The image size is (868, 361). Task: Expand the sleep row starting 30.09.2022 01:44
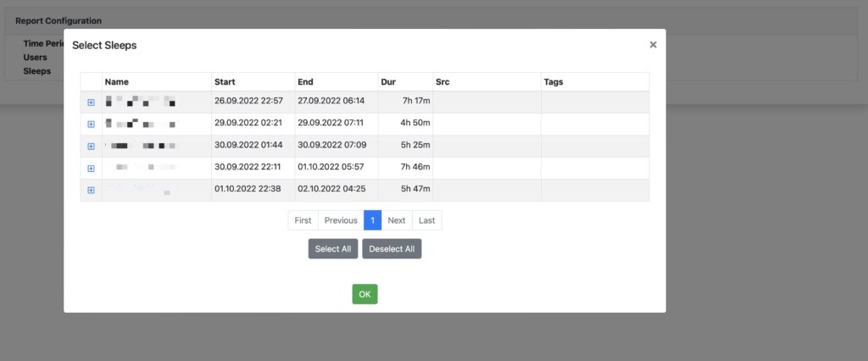coord(92,146)
